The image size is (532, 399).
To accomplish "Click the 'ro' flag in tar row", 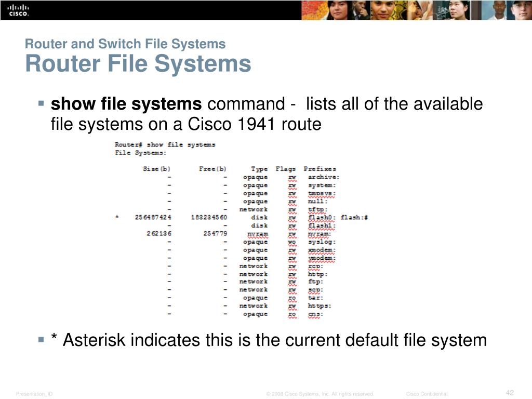I will click(x=292, y=298).
